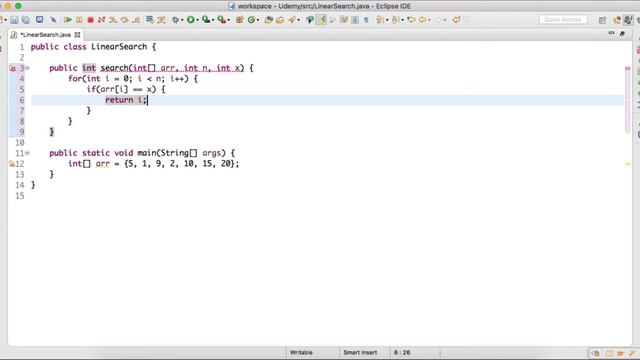Click the External Tools run icon
640x360 pixels.
tap(221, 20)
